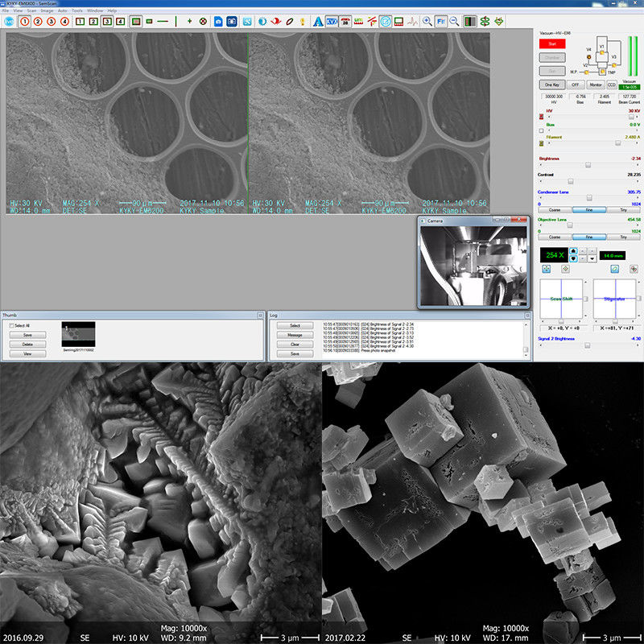Image resolution: width=644 pixels, height=644 pixels.
Task: Select scan speed 3 red circle icon
Action: point(51,22)
